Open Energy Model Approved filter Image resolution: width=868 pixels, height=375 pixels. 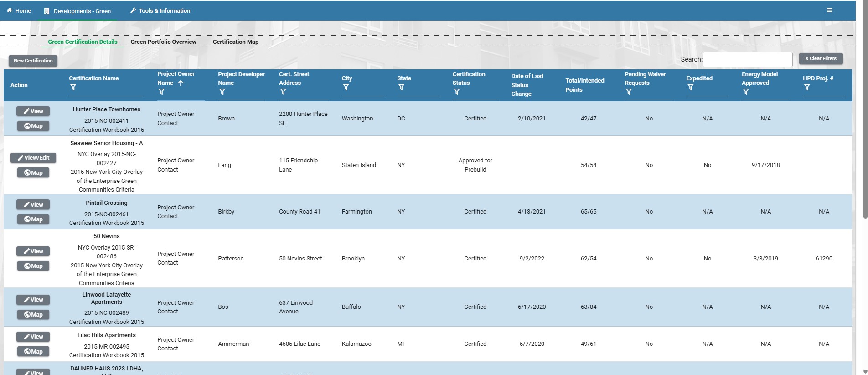click(746, 92)
